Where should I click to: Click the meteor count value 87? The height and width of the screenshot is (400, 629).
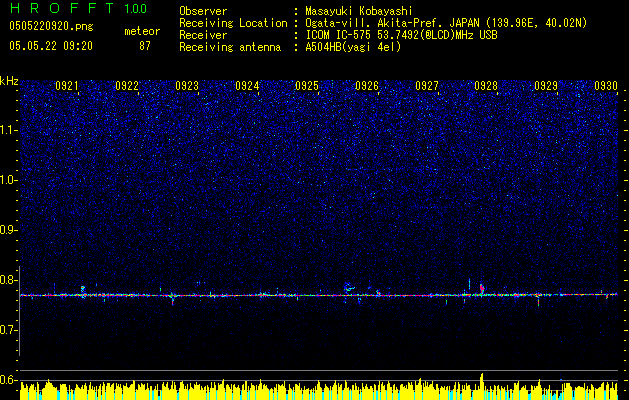coord(145,46)
